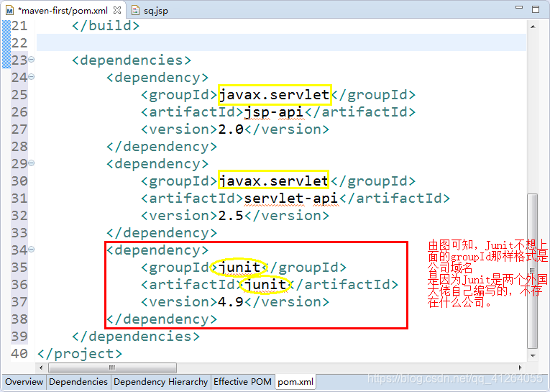
Task: Click the vertical scrollbar thumb
Action: pos(533,270)
